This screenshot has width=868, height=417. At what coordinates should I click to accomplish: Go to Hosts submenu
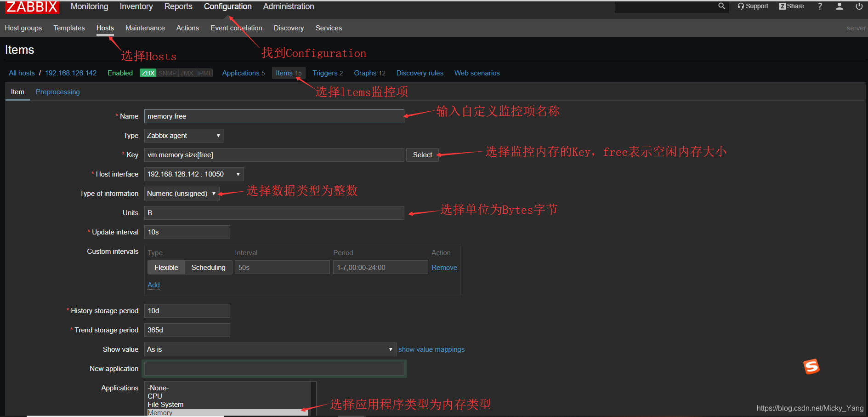pyautogui.click(x=105, y=28)
